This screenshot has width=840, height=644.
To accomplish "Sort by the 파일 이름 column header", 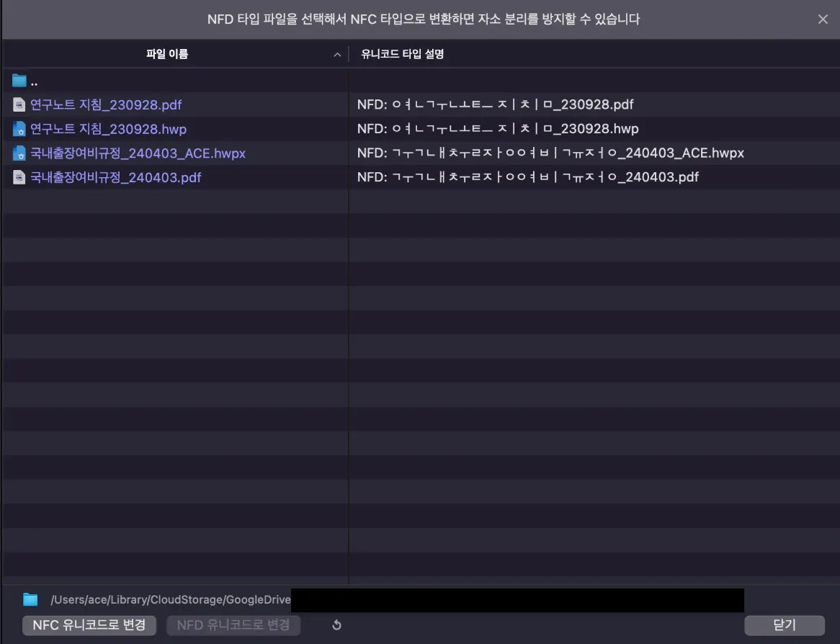I will click(x=167, y=53).
